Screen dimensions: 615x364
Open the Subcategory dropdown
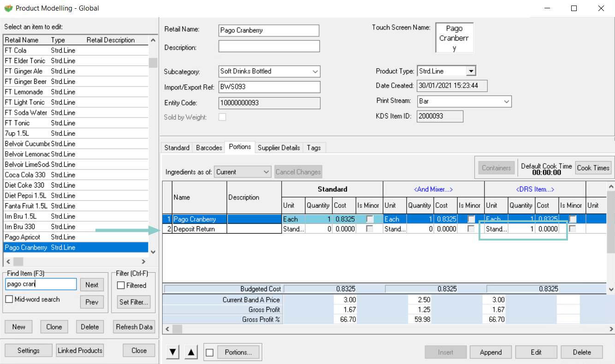(x=315, y=71)
